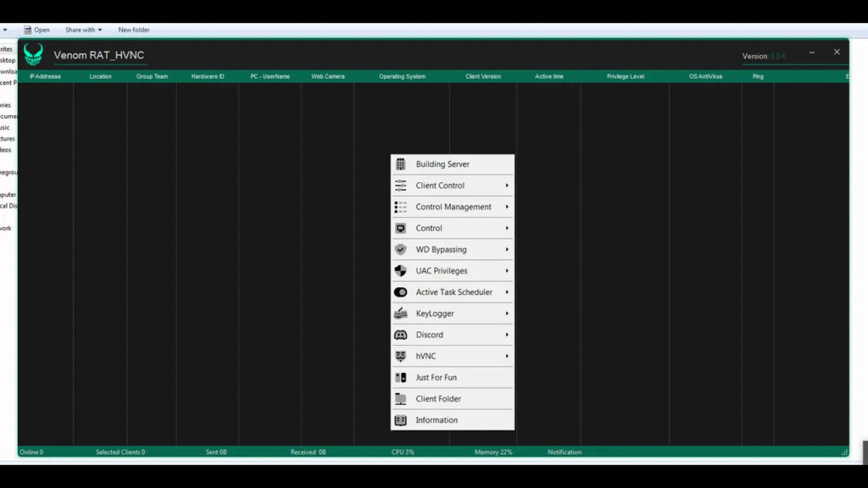Click the Web Camera column header

(x=328, y=76)
